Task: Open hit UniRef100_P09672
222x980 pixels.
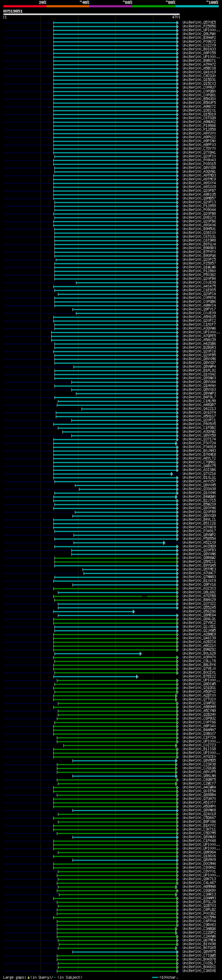Action: (x=199, y=41)
